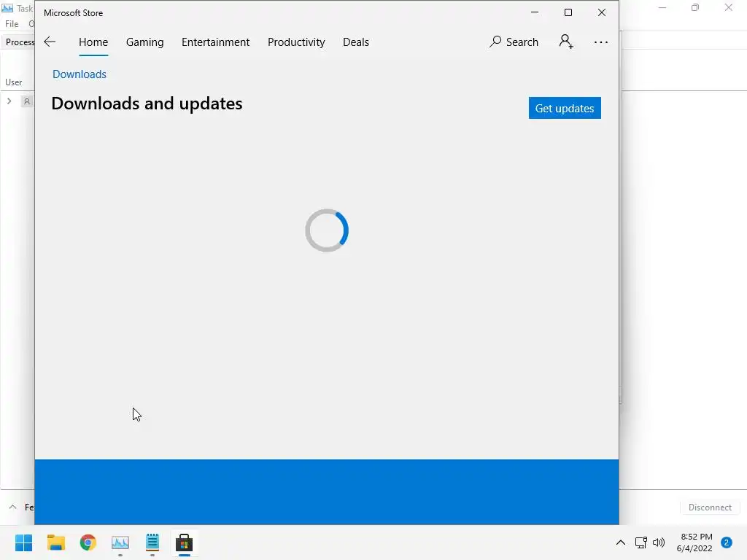Collapse Task Manager details with Fewer details arrow
The width and height of the screenshot is (747, 560).
tap(13, 507)
